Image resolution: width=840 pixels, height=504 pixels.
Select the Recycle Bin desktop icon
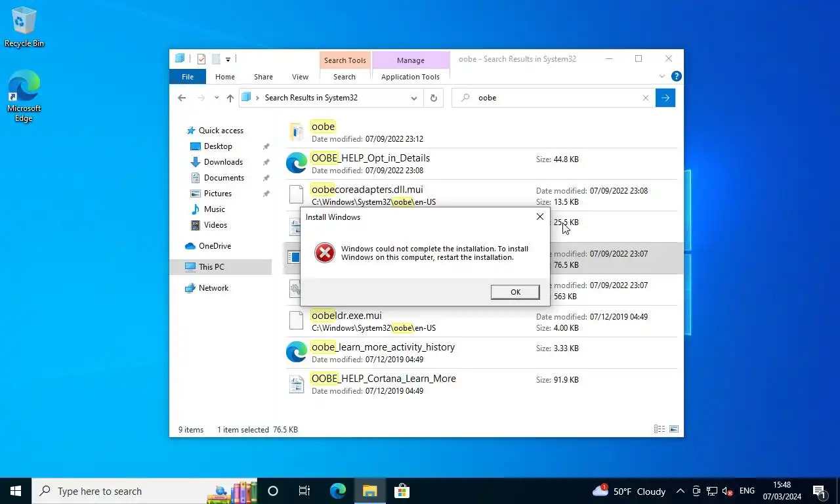coord(24,28)
